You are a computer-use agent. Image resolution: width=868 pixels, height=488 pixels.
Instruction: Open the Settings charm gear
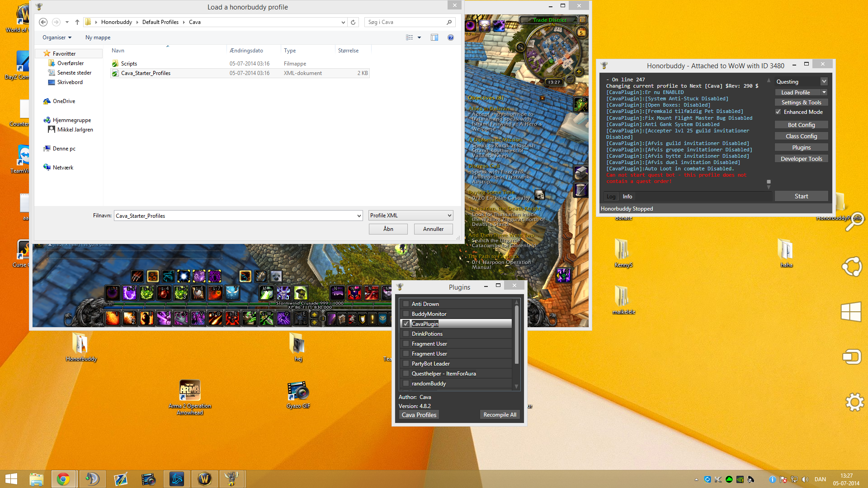click(854, 402)
